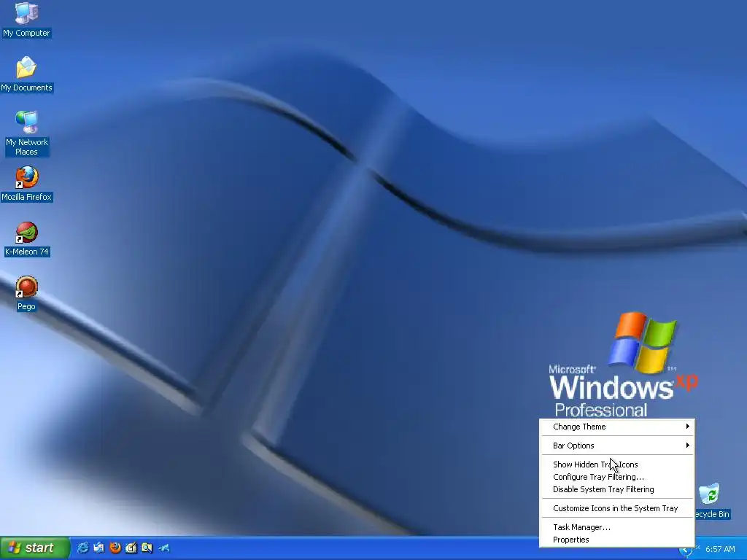Select the Recycle Bin desktop icon
This screenshot has height=560, width=747.
click(x=712, y=500)
